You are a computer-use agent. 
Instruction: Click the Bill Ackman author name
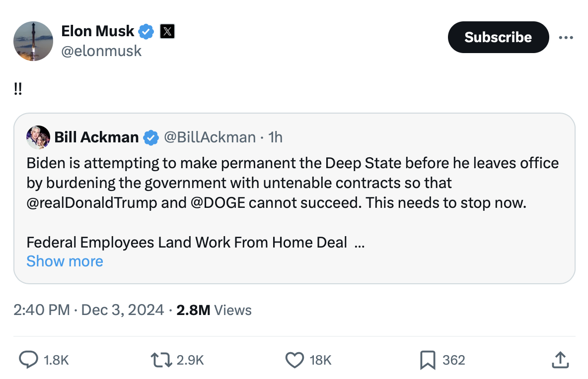tap(96, 137)
